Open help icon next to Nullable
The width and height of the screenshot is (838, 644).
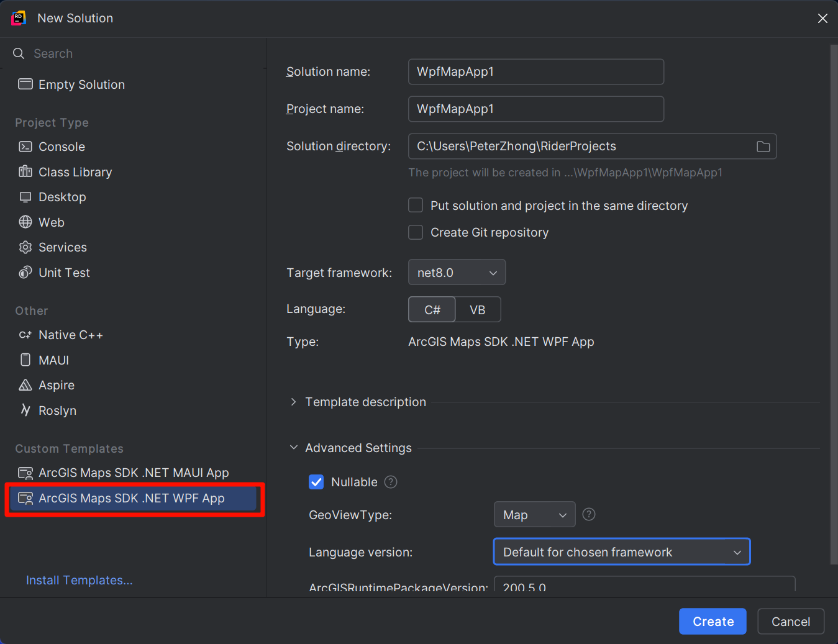pos(391,482)
